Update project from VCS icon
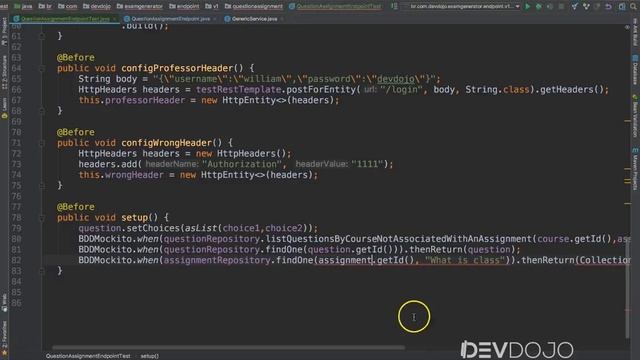 pyautogui.click(x=574, y=6)
